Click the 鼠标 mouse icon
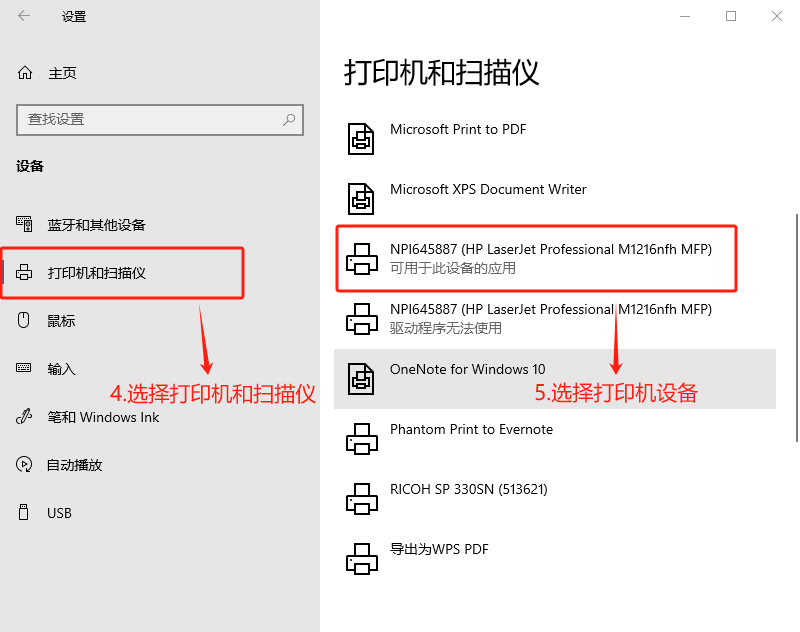Image resolution: width=800 pixels, height=632 pixels. point(23,320)
